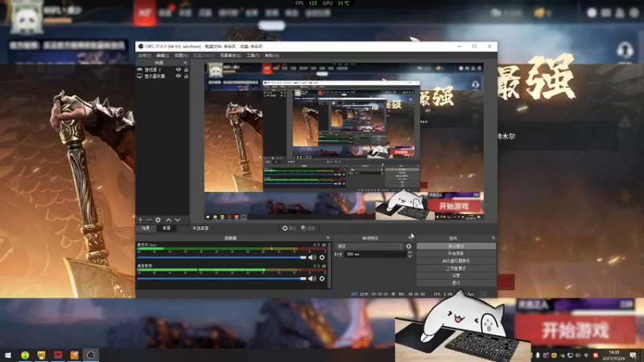Open the 场景集合(S) menu
This screenshot has height=362, width=644.
[230, 56]
